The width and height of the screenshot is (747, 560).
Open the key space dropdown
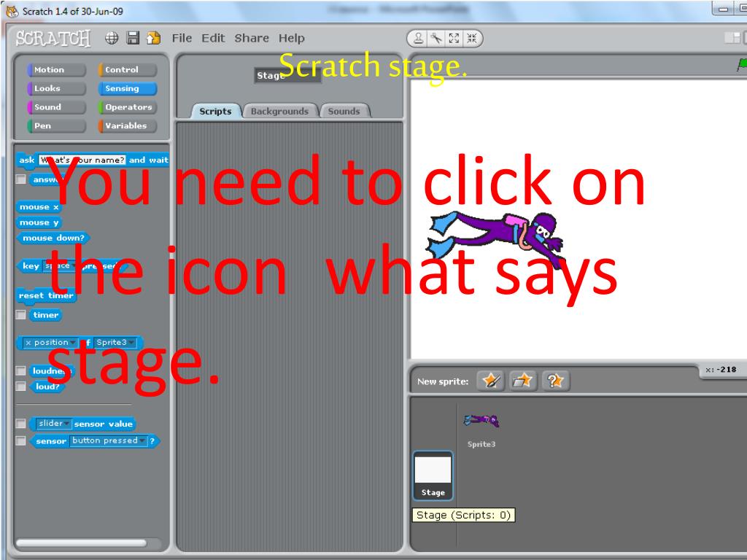pos(60,265)
